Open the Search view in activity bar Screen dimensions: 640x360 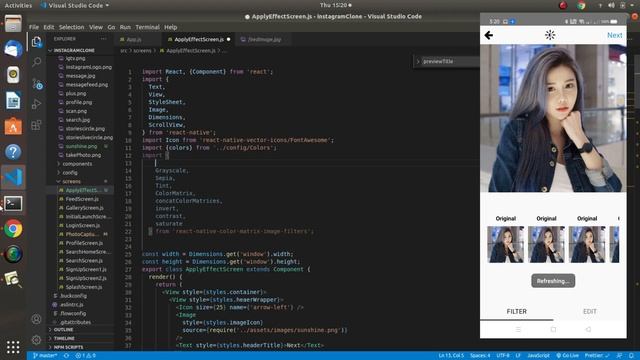click(x=36, y=62)
